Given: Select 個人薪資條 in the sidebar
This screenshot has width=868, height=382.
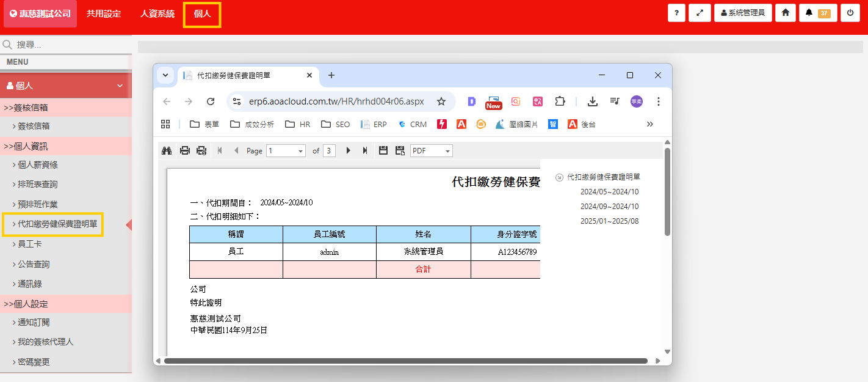Looking at the screenshot, I should (x=38, y=165).
